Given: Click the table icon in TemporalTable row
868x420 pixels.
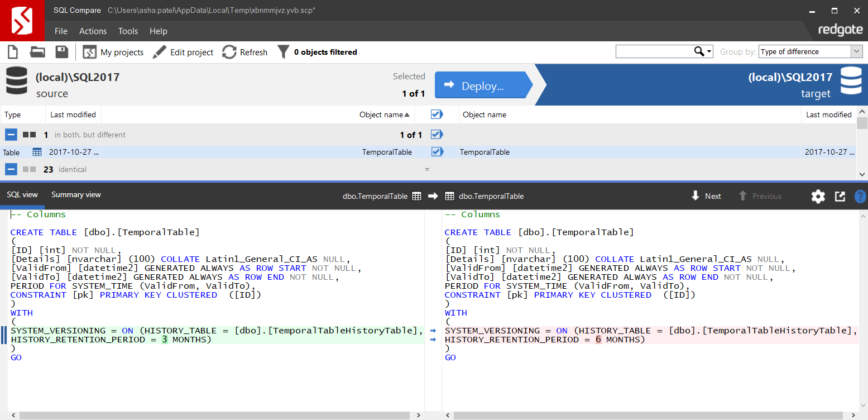Looking at the screenshot, I should click(x=37, y=152).
